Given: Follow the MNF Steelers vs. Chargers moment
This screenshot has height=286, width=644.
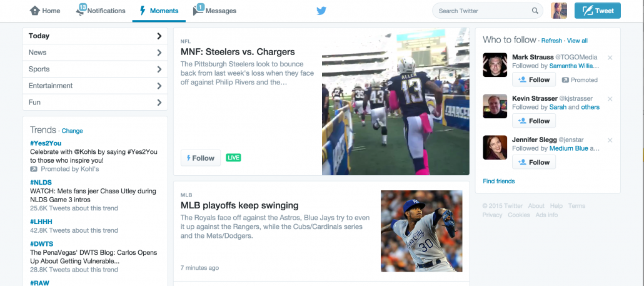Looking at the screenshot, I should click(200, 158).
